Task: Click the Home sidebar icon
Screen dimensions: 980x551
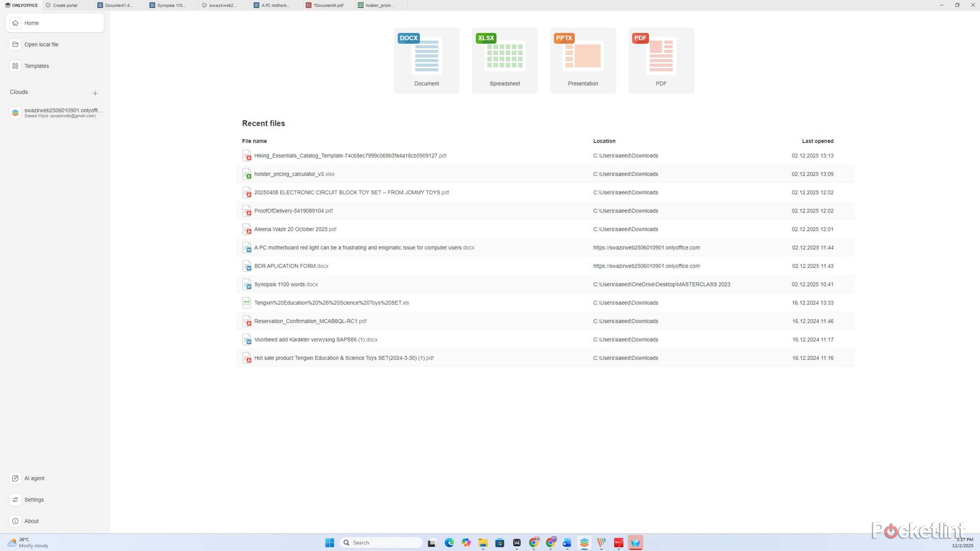Action: [x=15, y=23]
